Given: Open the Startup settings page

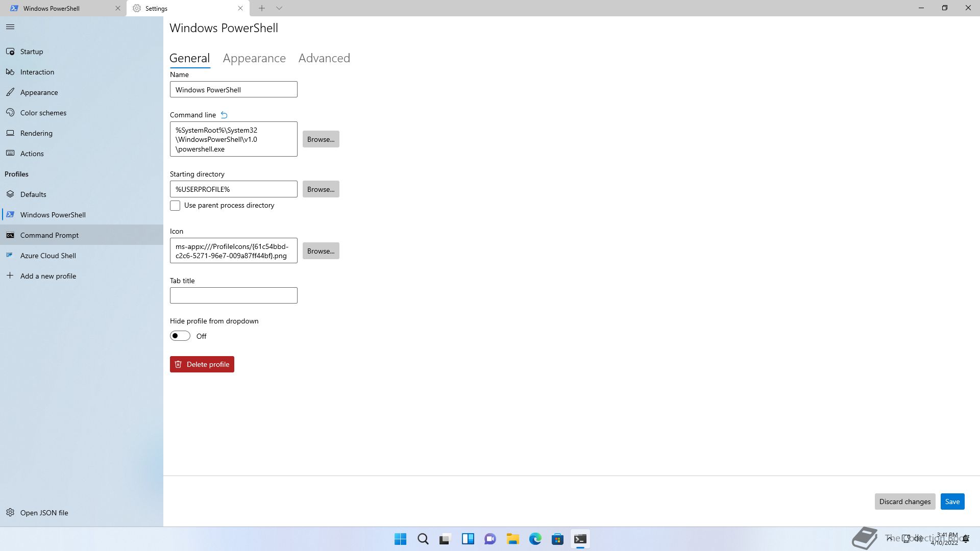Looking at the screenshot, I should 82,52.
